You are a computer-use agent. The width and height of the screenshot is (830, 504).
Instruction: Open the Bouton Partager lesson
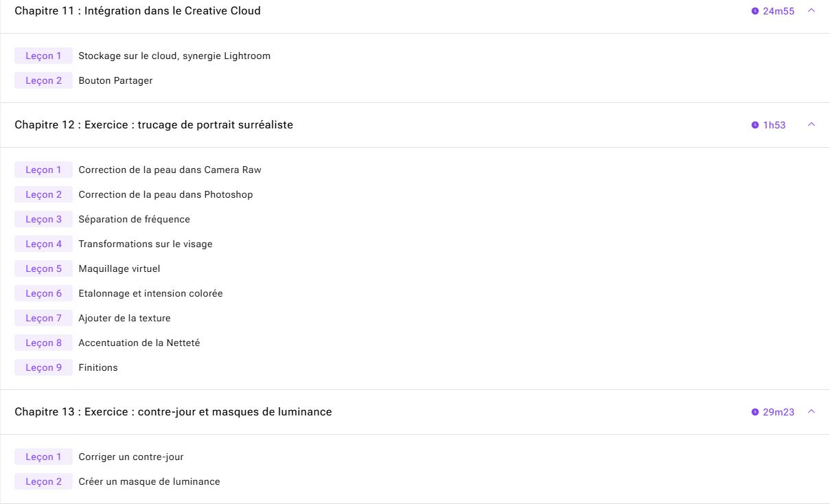[115, 80]
